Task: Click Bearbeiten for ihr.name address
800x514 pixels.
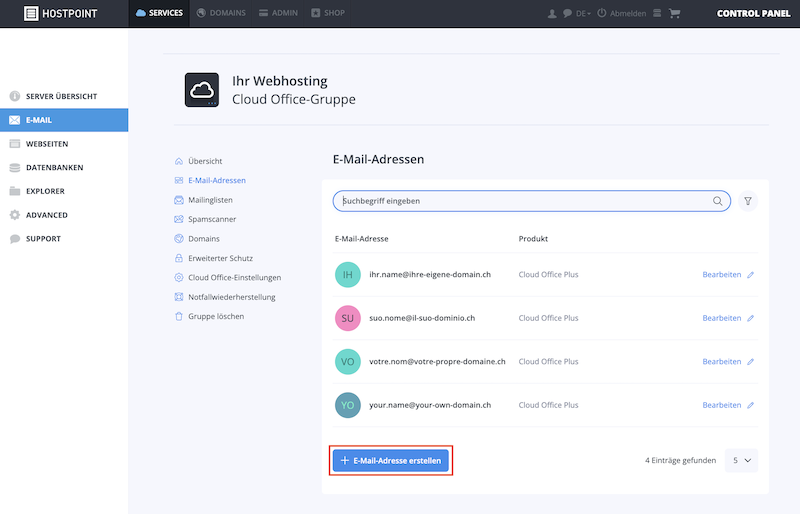Action: click(721, 275)
